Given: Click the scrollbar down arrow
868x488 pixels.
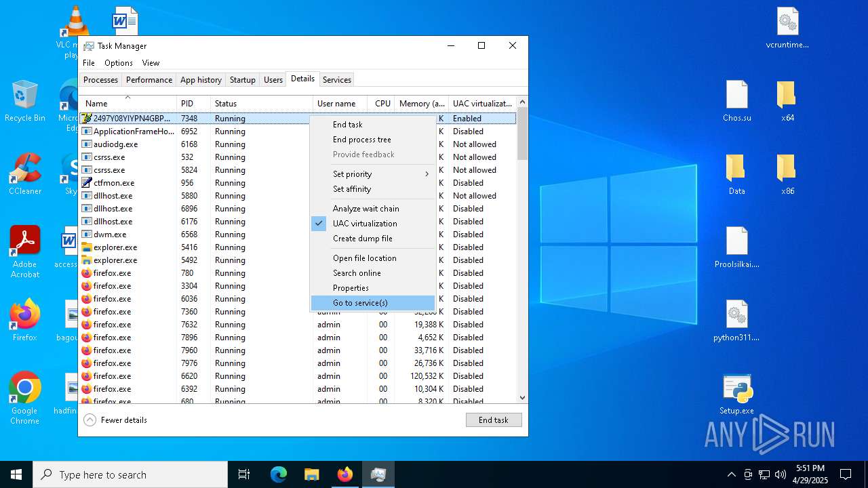Looking at the screenshot, I should 522,398.
